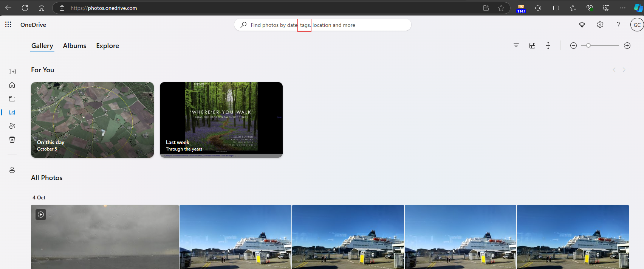Open the timeline scrubber date control
This screenshot has height=269, width=644.
[548, 45]
